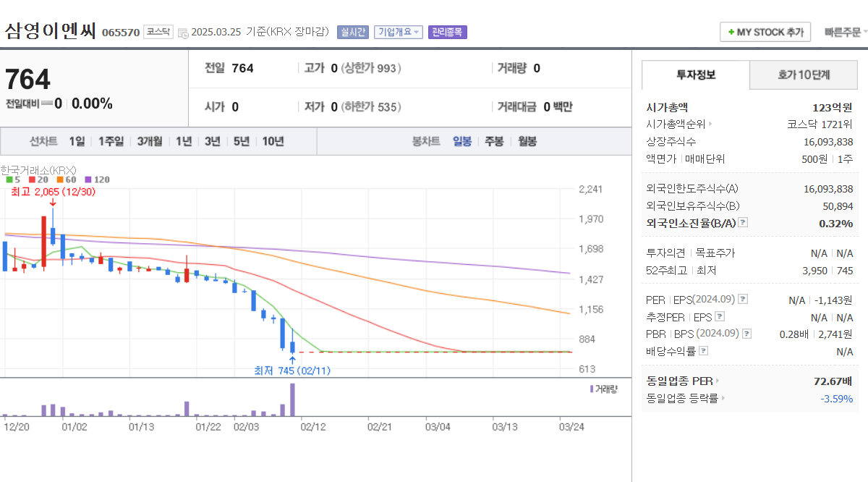868x482 pixels.
Task: Open help icon beside 배당수익률
Action: point(704,351)
